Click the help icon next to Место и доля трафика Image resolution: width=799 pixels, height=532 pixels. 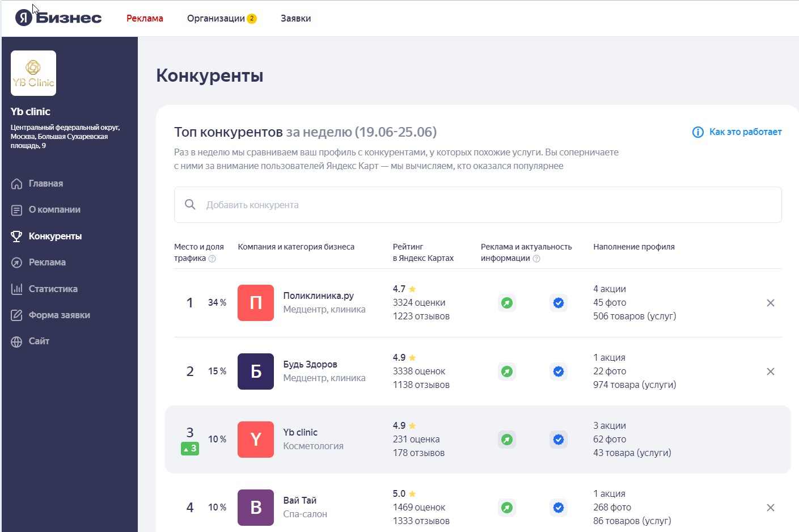[212, 259]
